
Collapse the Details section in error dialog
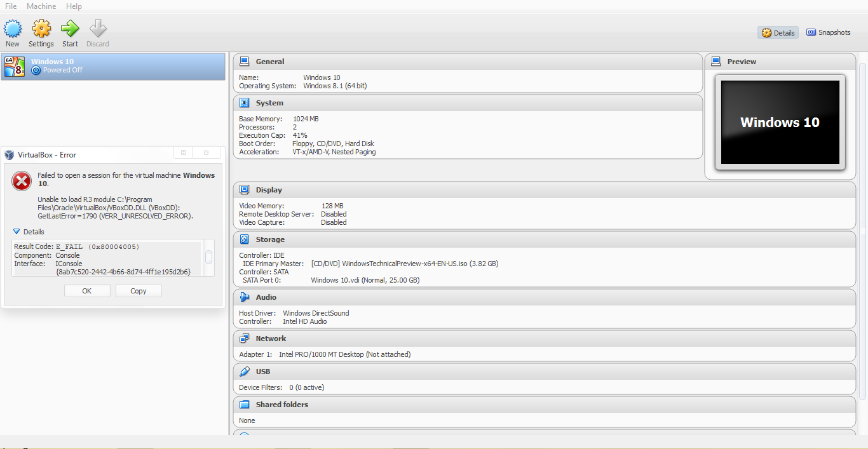[27, 232]
